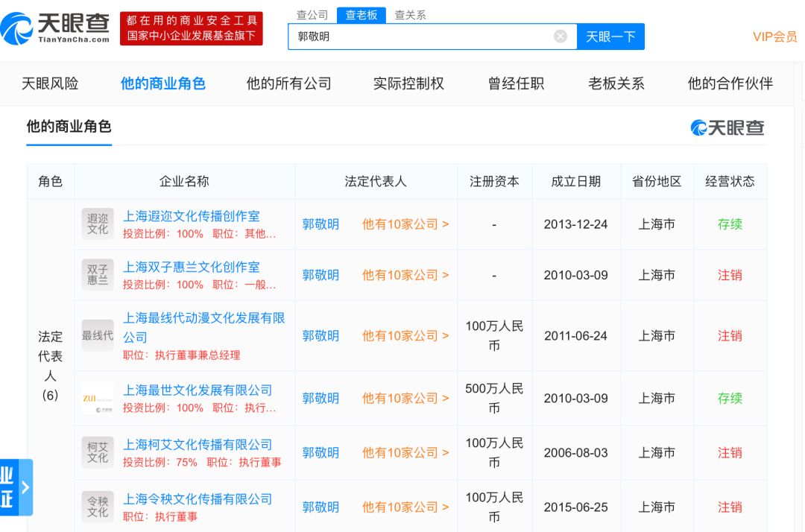The width and height of the screenshot is (805, 532).
Task: Click the TianYanCha logo at top left
Action: tap(55, 29)
